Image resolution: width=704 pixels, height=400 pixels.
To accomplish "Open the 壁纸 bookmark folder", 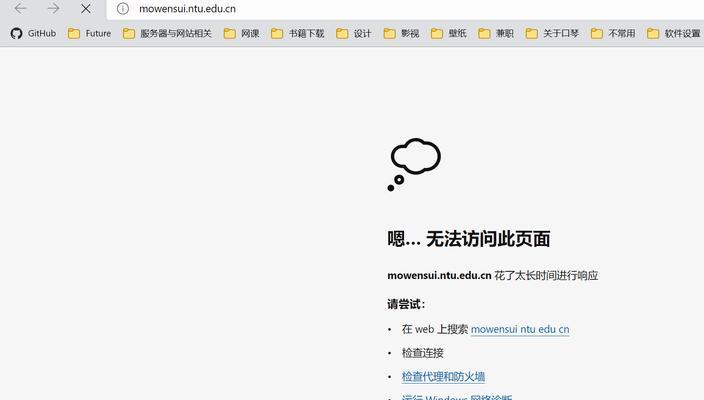I will (449, 33).
